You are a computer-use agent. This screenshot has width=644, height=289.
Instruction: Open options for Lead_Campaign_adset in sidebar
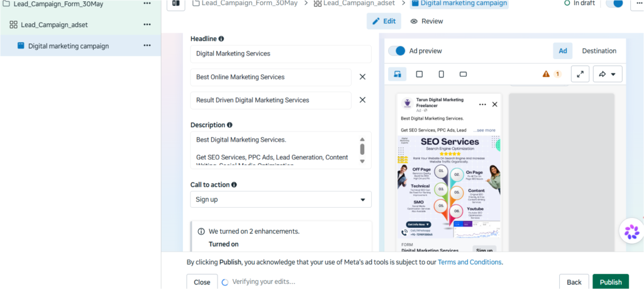pos(147,25)
